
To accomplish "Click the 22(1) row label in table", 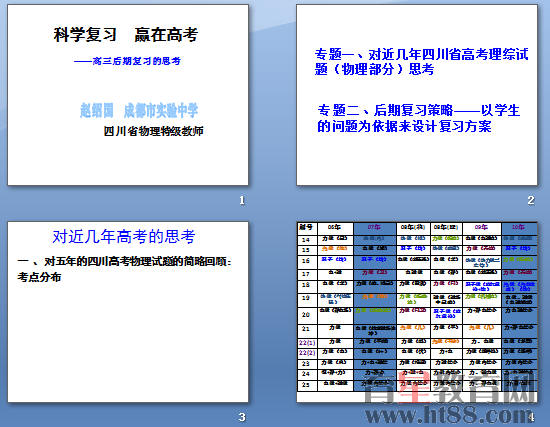I will 307,343.
